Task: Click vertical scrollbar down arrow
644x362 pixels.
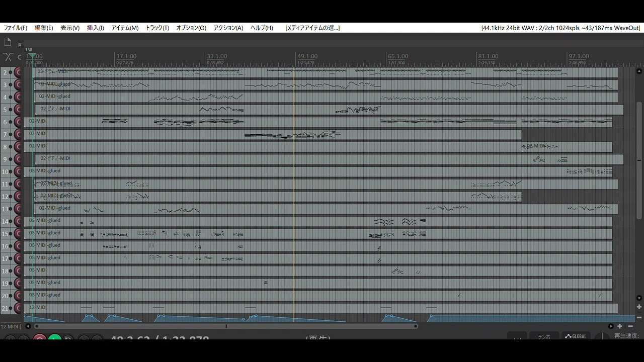Action: [639, 298]
